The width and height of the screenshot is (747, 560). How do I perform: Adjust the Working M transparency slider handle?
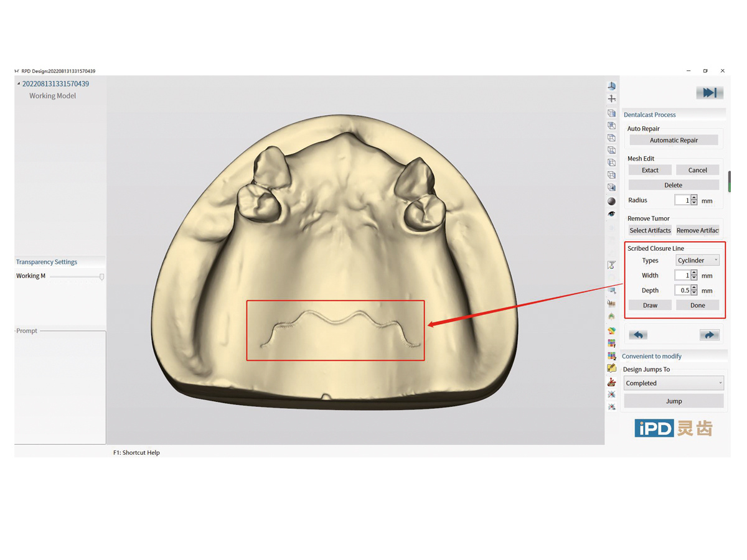101,276
